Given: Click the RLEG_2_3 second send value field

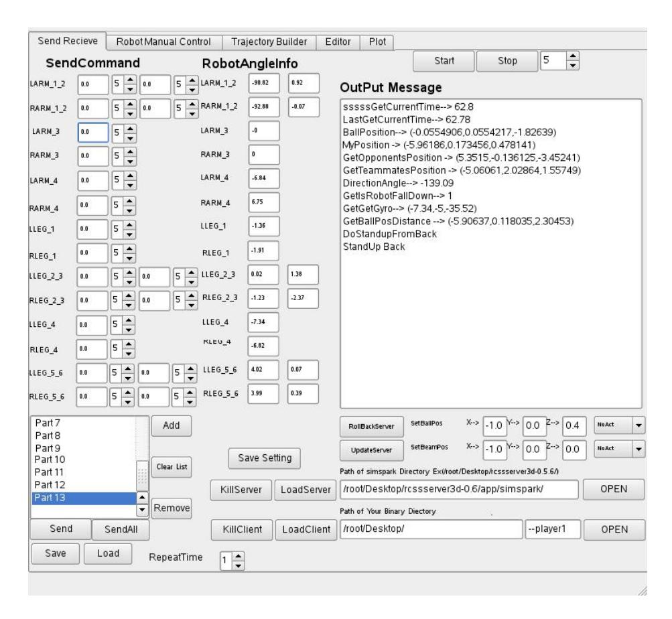Looking at the screenshot, I should 155,301.
